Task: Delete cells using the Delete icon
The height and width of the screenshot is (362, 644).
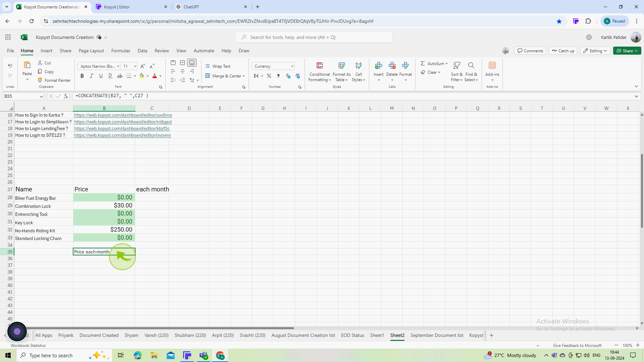Action: click(392, 65)
